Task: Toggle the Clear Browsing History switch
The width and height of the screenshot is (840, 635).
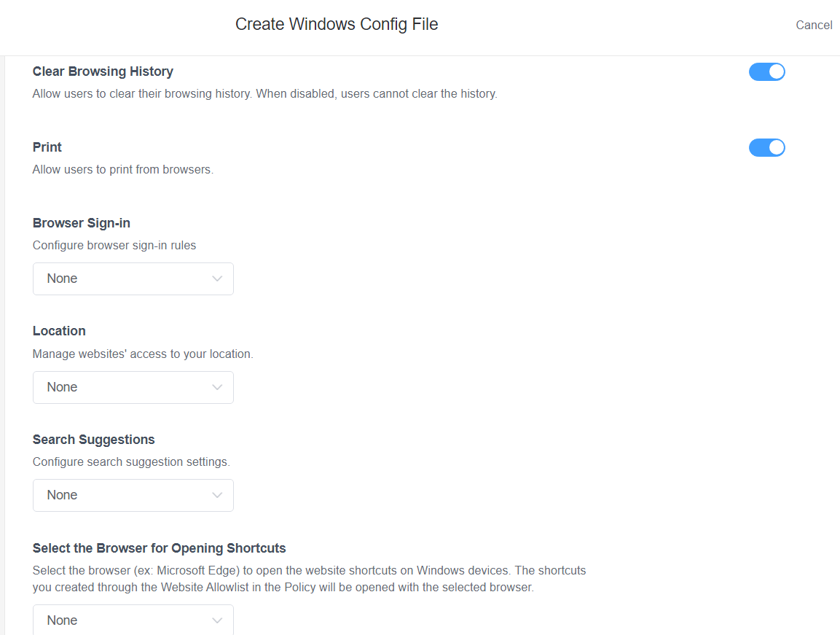Action: pyautogui.click(x=766, y=72)
